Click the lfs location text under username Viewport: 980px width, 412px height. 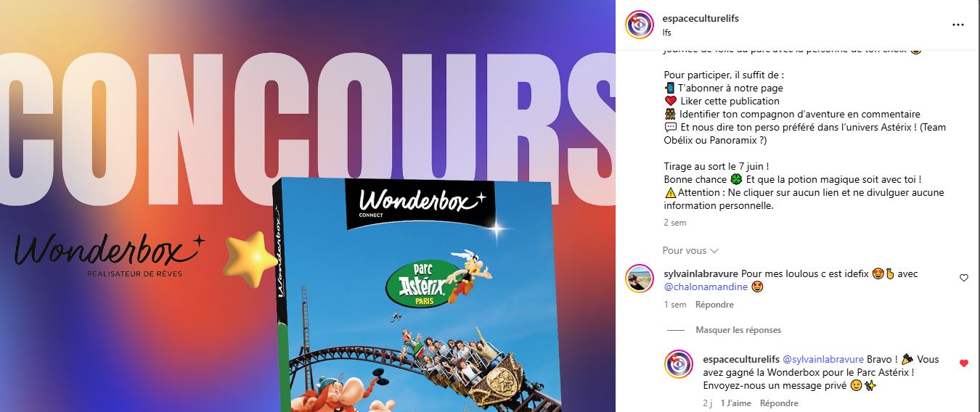(x=667, y=32)
